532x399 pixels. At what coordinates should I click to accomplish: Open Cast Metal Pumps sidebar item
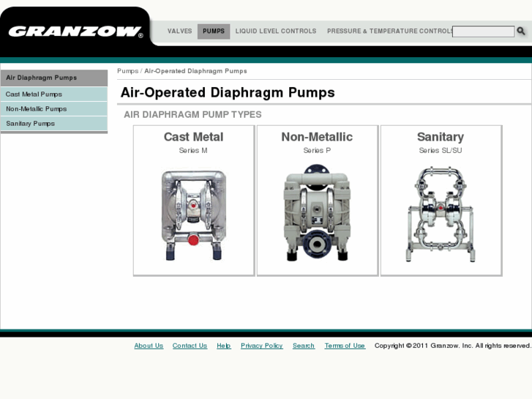54,94
